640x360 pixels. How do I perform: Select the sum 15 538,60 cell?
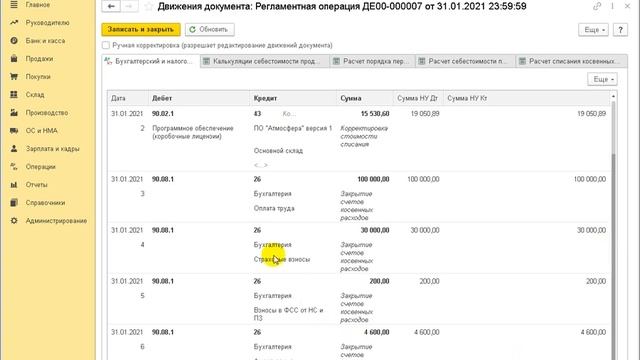[x=375, y=114]
